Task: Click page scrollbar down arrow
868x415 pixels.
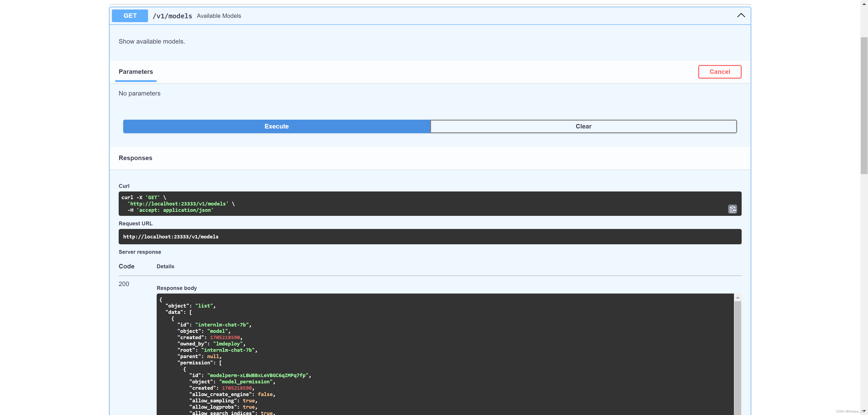Action: [x=864, y=411]
